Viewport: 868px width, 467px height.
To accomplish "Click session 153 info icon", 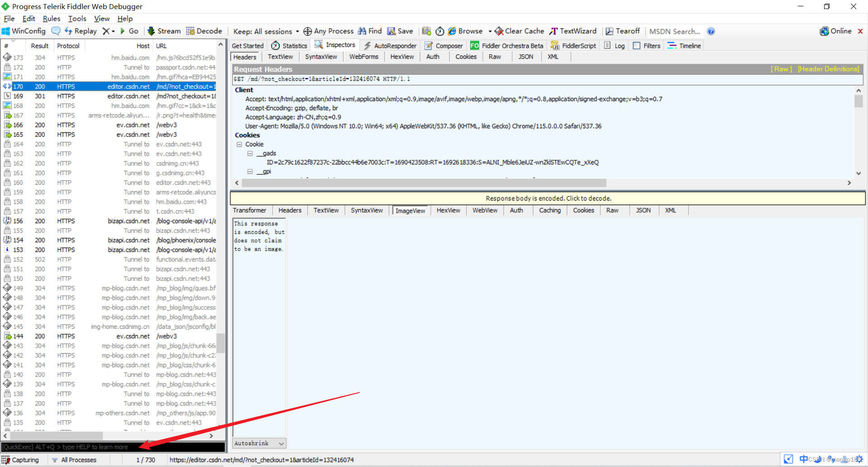I will coord(7,249).
